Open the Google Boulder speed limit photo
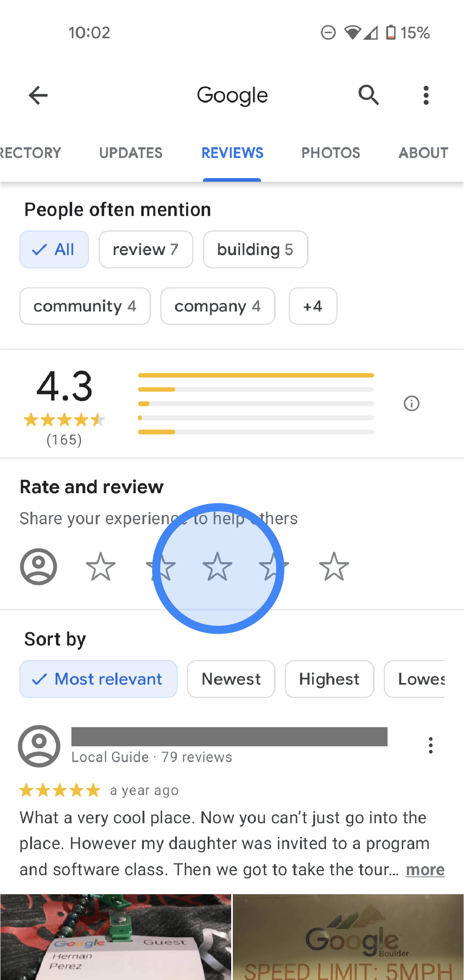Screen dimensions: 464x980 coord(348,937)
